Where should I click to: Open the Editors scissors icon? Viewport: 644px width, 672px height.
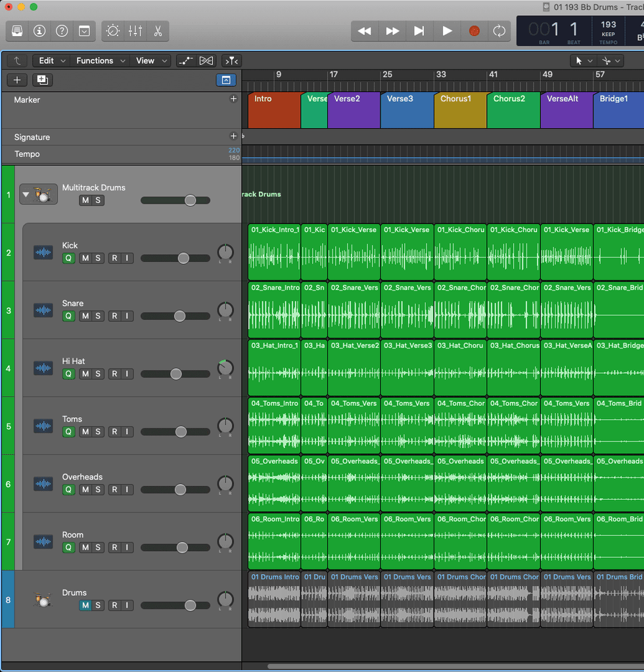point(158,31)
